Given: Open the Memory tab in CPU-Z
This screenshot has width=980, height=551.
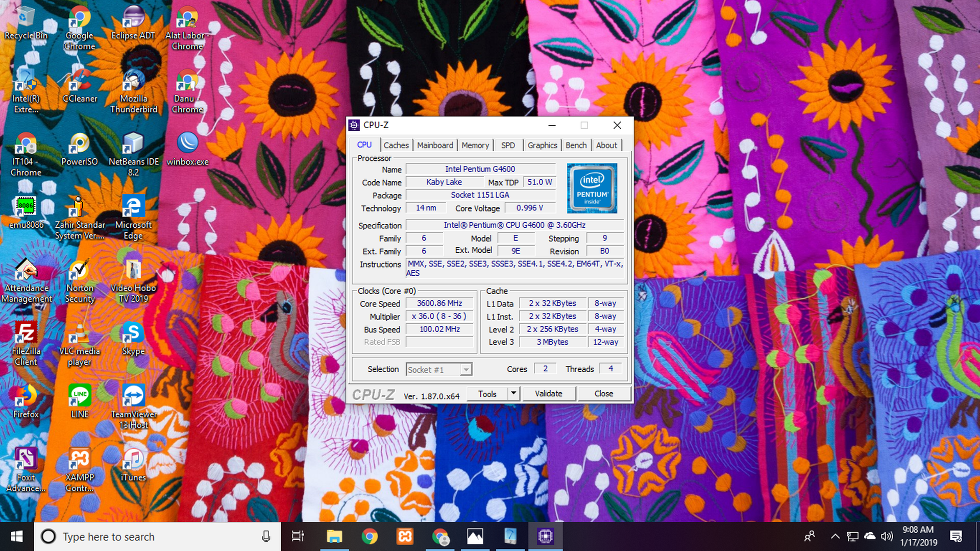Looking at the screenshot, I should tap(475, 145).
